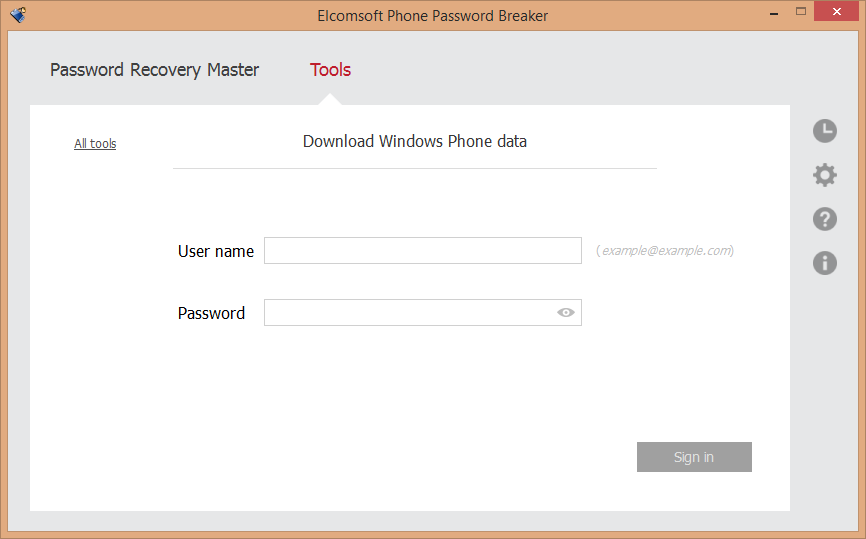Click the Password label
Viewport: 866px width, 539px height.
(211, 313)
